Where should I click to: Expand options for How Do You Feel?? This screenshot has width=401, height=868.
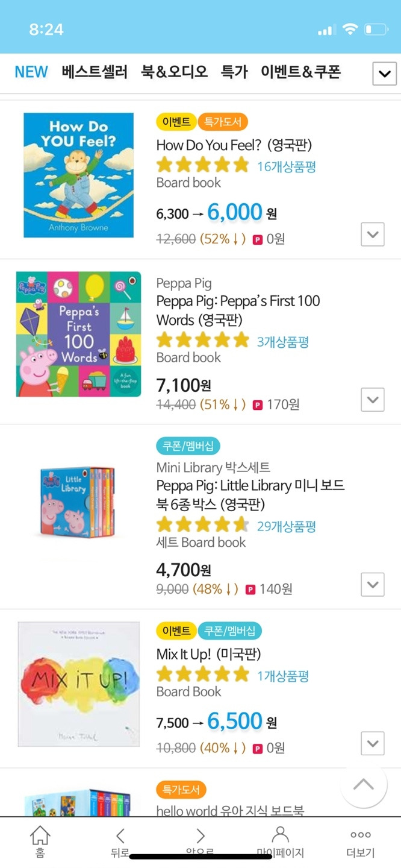(373, 234)
